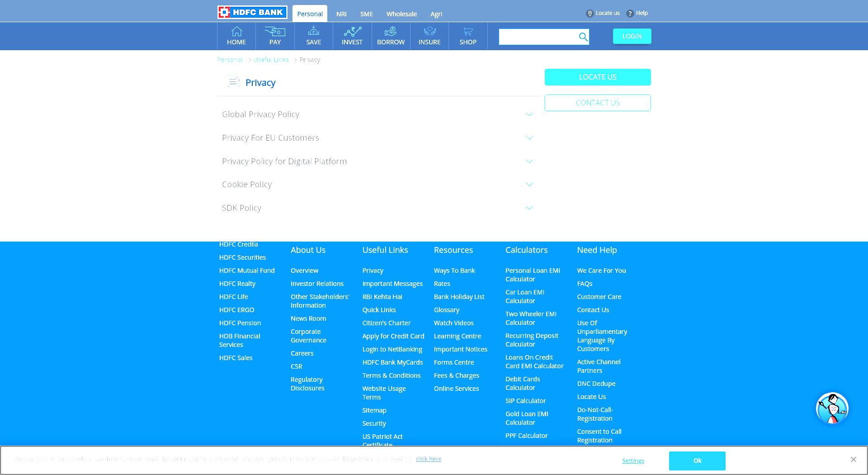Click the Help question mark icon

[x=630, y=14]
